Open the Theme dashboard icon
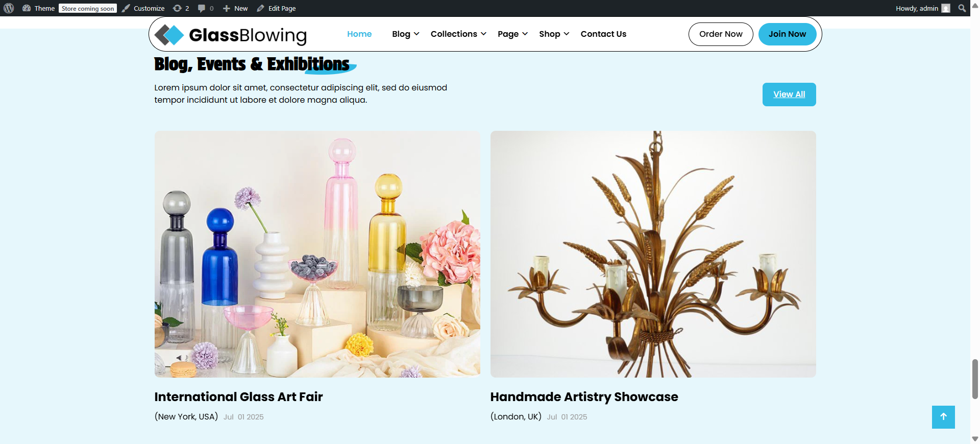This screenshot has width=980, height=444. click(x=27, y=8)
